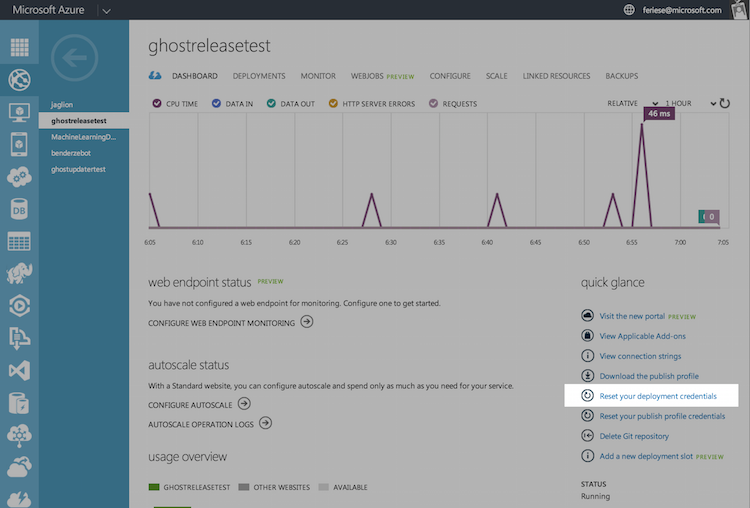
Task: Click Reset your deployment credentials link
Action: pos(658,396)
